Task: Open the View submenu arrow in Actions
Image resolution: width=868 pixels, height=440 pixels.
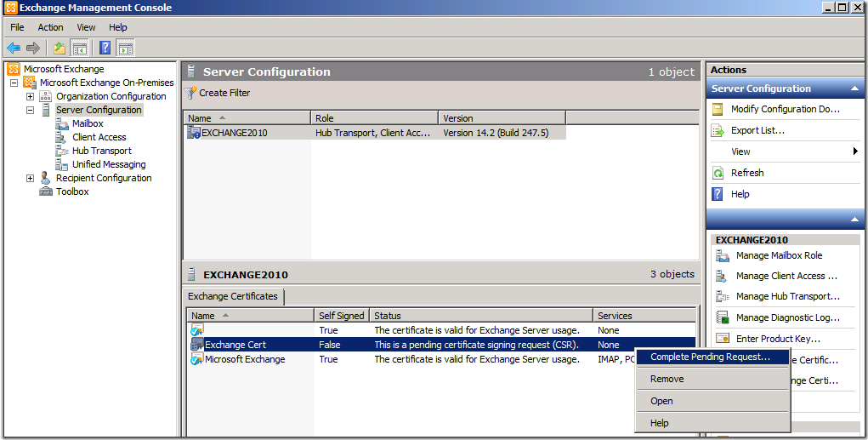Action: (x=855, y=151)
